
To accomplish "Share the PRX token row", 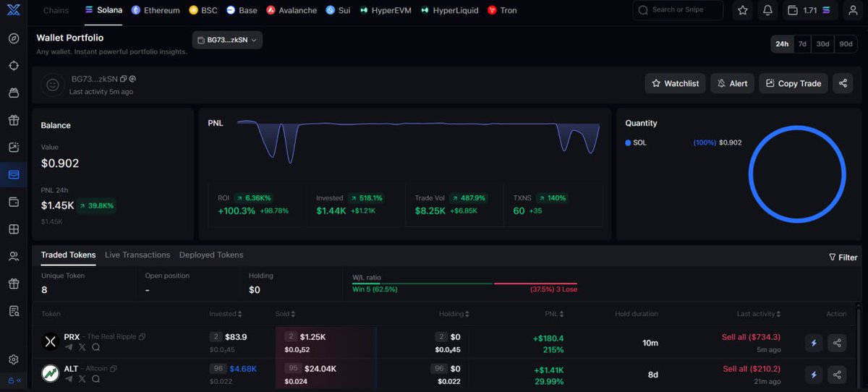I will (x=837, y=343).
